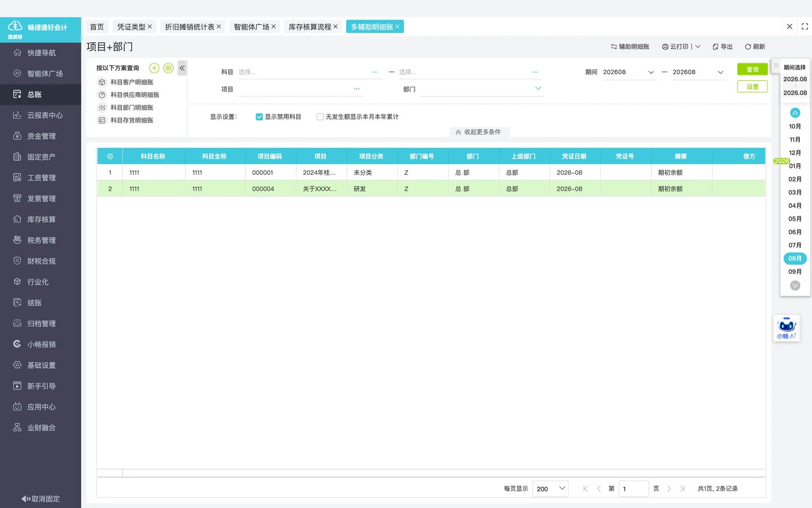Open 小畅 AI assistant robot icon

pyautogui.click(x=787, y=328)
